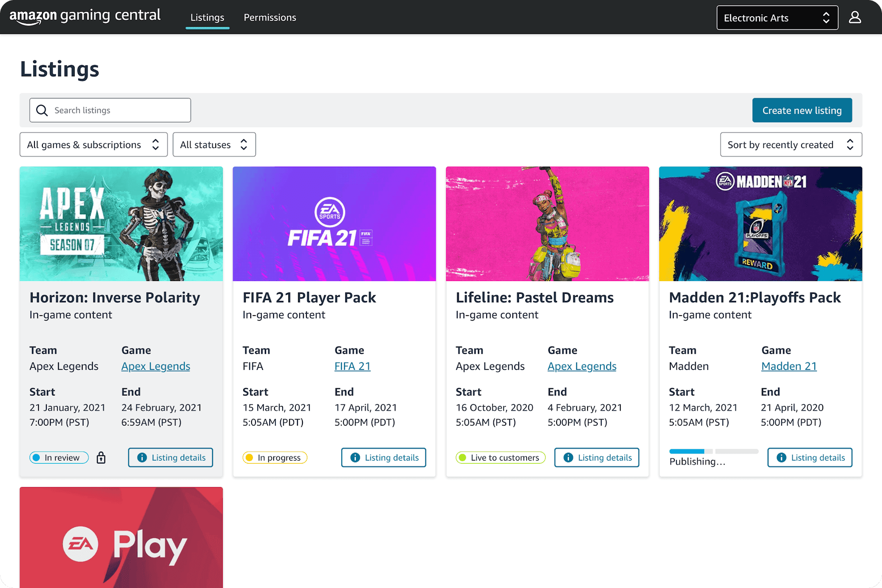This screenshot has width=882, height=588.
Task: Click the FIFA 21 cover thumbnail
Action: [x=334, y=224]
